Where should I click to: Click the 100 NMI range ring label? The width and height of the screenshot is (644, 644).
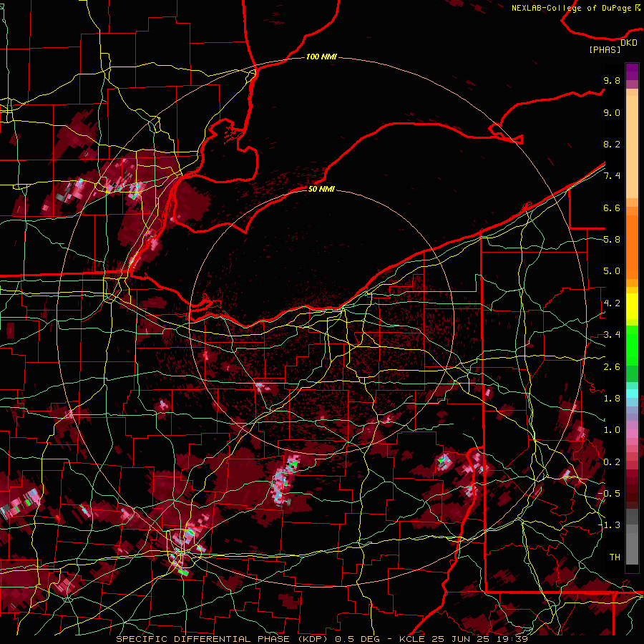[321, 57]
